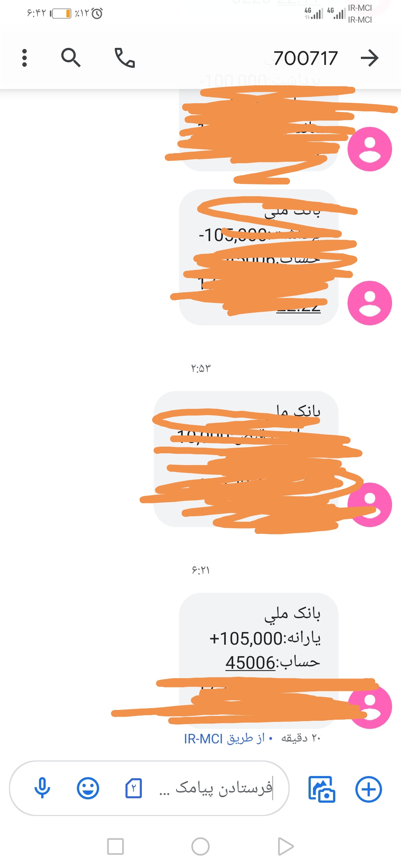Call 700717 with the phone icon
Viewport: 401px width, 868px height.
pos(124,57)
